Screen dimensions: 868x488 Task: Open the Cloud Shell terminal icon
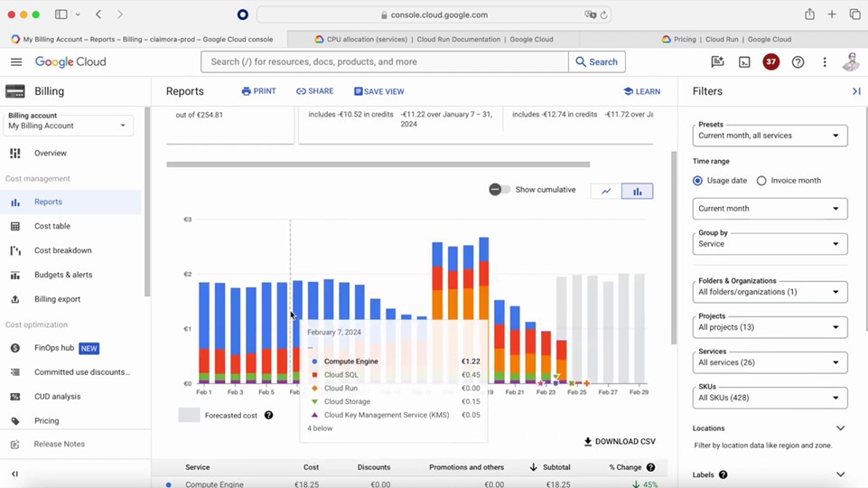[744, 62]
